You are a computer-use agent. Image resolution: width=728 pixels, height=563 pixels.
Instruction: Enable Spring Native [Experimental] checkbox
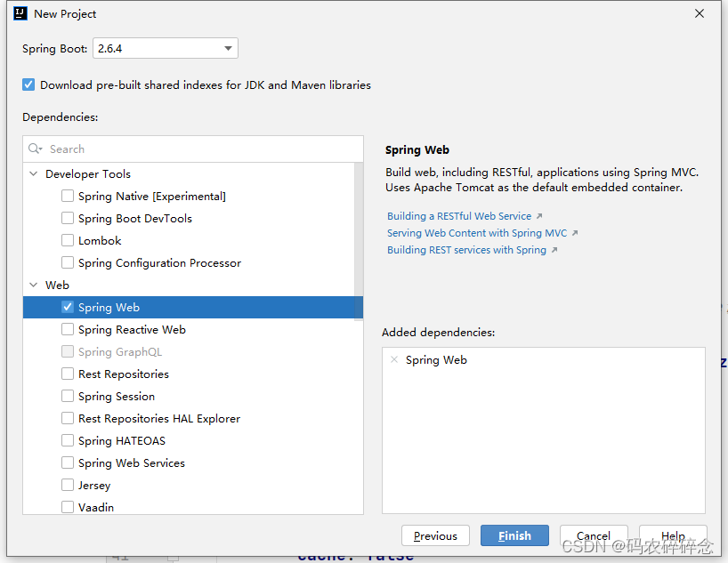point(68,196)
